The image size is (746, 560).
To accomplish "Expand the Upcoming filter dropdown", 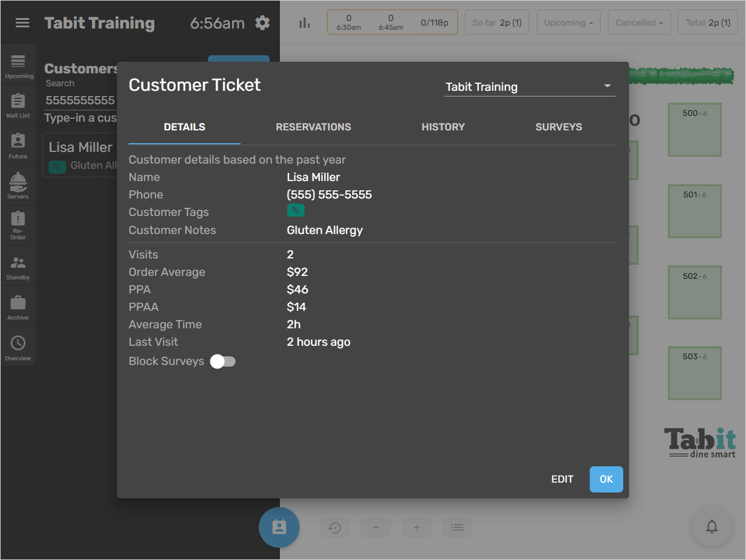I will [569, 22].
